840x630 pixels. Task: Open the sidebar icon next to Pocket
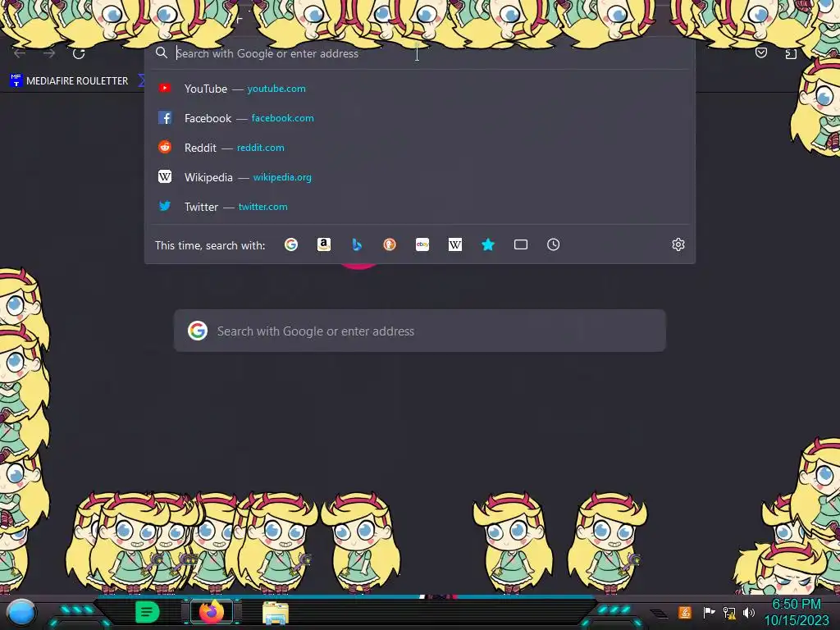click(791, 53)
